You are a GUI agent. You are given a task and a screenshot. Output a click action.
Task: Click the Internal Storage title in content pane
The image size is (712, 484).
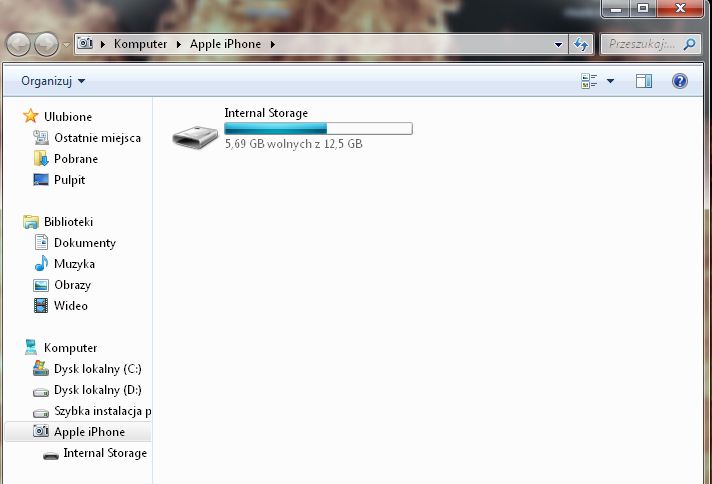(266, 113)
